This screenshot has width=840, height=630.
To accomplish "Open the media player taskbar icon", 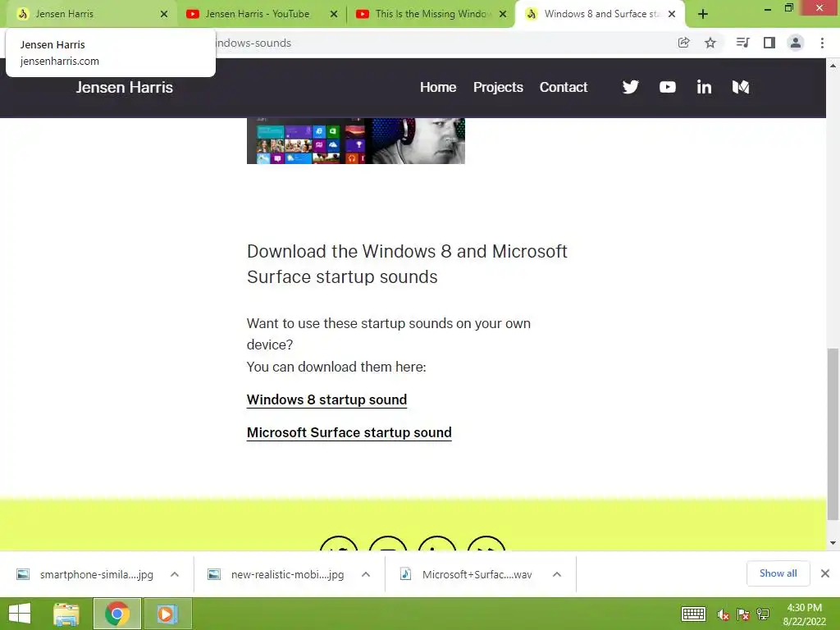I will [167, 614].
